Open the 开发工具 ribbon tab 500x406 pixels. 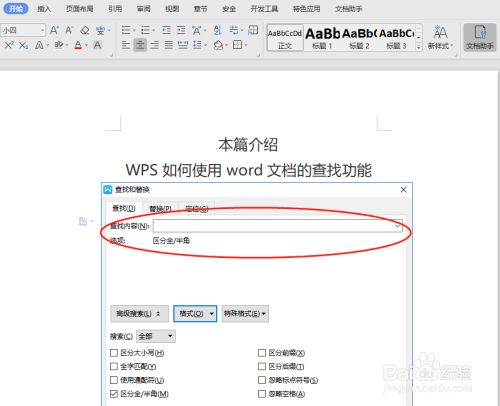[264, 9]
